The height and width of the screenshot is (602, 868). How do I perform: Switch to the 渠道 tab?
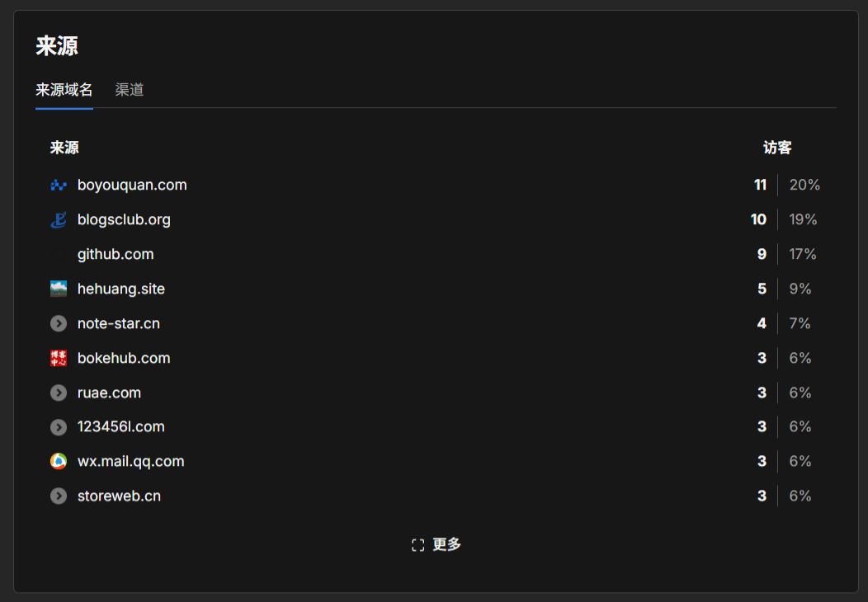coord(130,90)
